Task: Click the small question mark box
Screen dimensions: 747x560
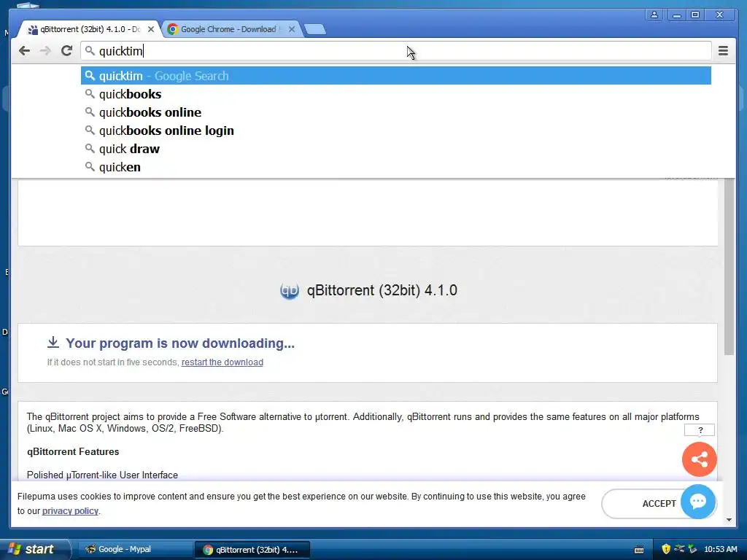Action: [x=700, y=430]
